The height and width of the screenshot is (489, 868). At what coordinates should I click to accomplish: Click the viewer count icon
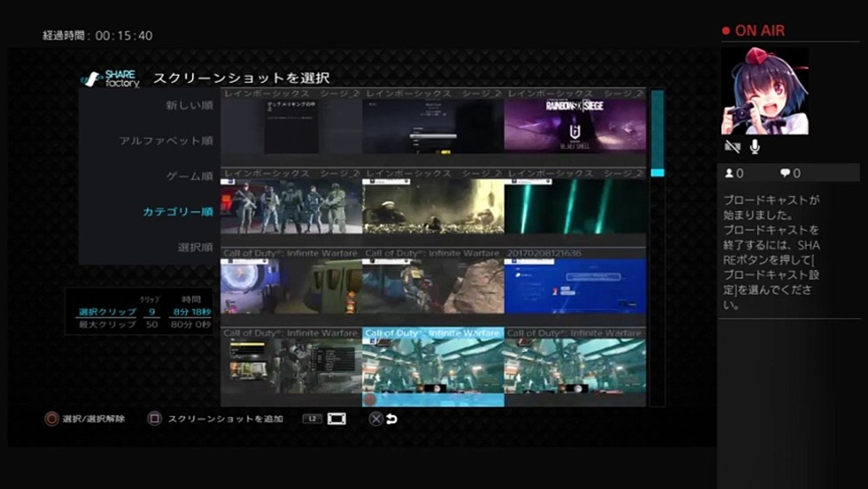pyautogui.click(x=730, y=173)
